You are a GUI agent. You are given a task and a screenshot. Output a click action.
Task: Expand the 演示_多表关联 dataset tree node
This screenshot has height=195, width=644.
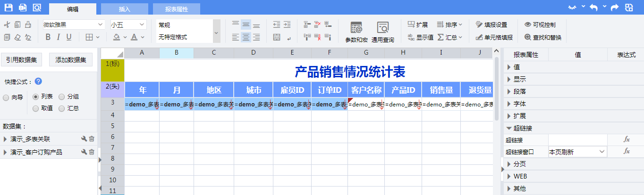tap(5, 139)
